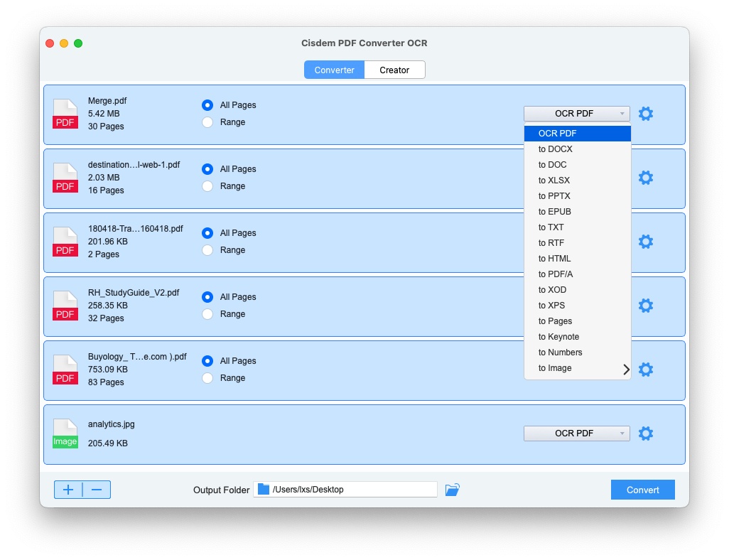The width and height of the screenshot is (729, 560).
Task: Choose Range for RH_StudyGuide_V2.pdf
Action: click(207, 314)
